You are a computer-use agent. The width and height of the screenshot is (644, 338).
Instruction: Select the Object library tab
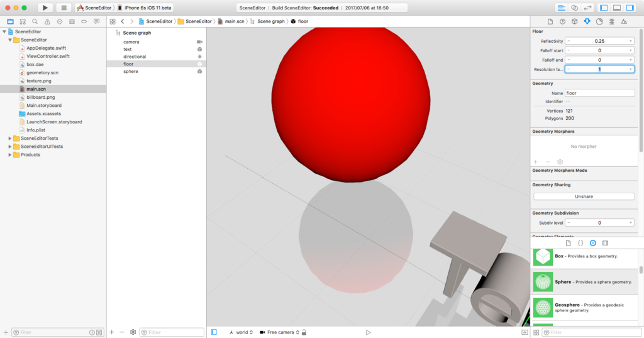click(592, 243)
